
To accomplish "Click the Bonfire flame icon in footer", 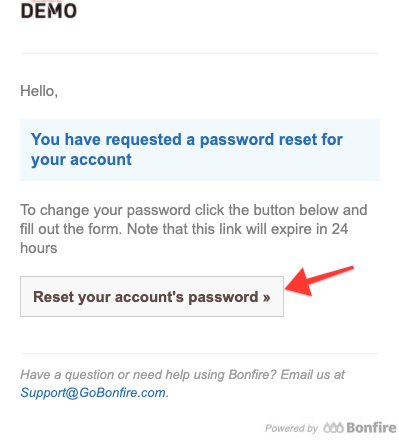I will tap(333, 427).
